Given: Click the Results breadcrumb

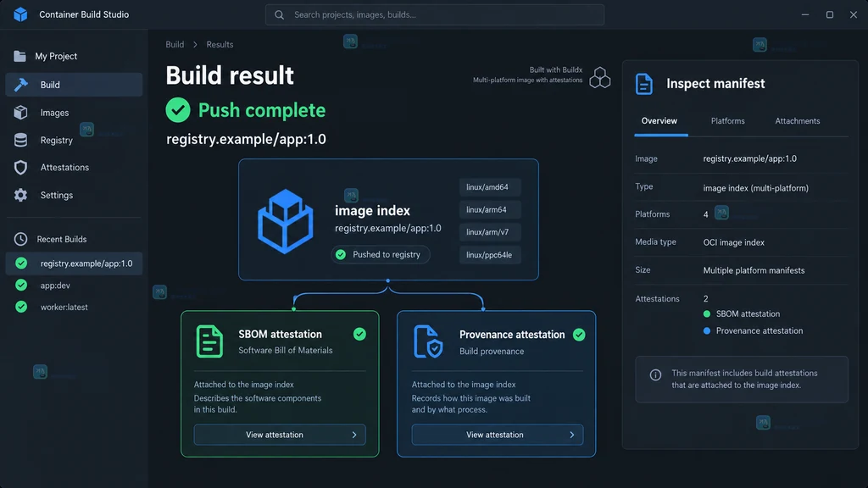Looking at the screenshot, I should [x=220, y=45].
